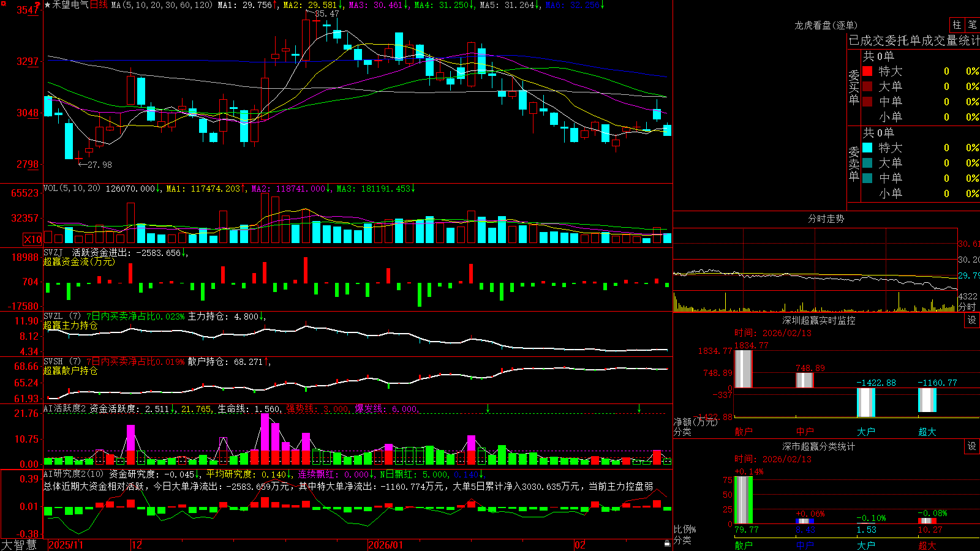Screen dimensions: 980x551
Task: Click the 分时走势 panel title
Action: coord(826,219)
